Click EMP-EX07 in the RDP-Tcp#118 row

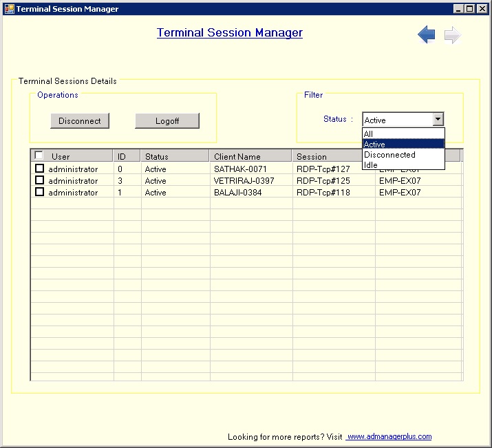pyautogui.click(x=400, y=192)
